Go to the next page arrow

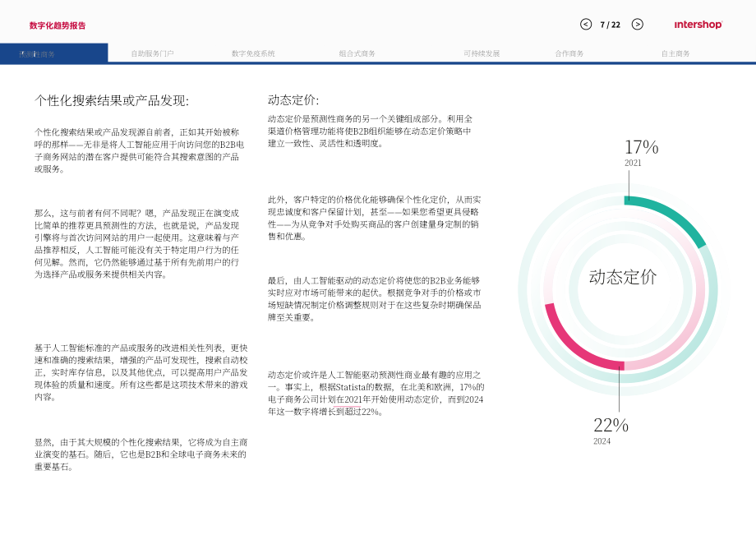pos(638,24)
